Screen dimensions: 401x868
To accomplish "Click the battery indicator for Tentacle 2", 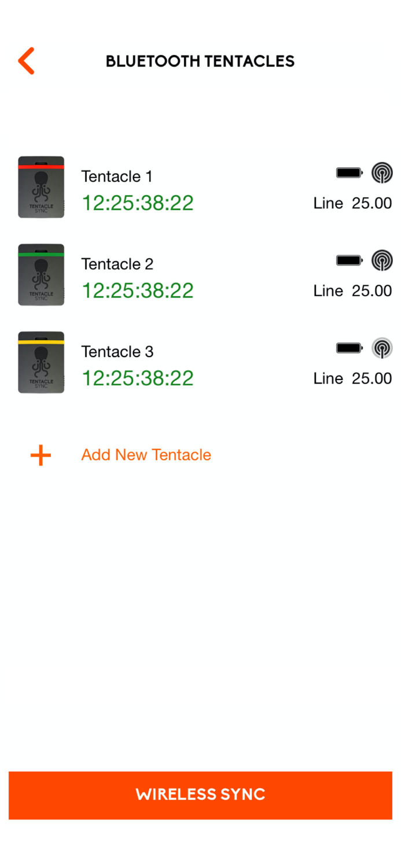I will click(x=348, y=260).
